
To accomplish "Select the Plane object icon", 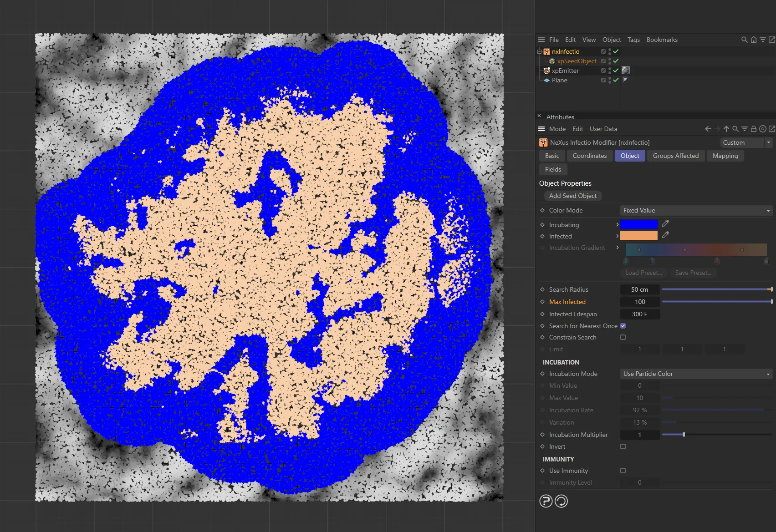I will [546, 80].
